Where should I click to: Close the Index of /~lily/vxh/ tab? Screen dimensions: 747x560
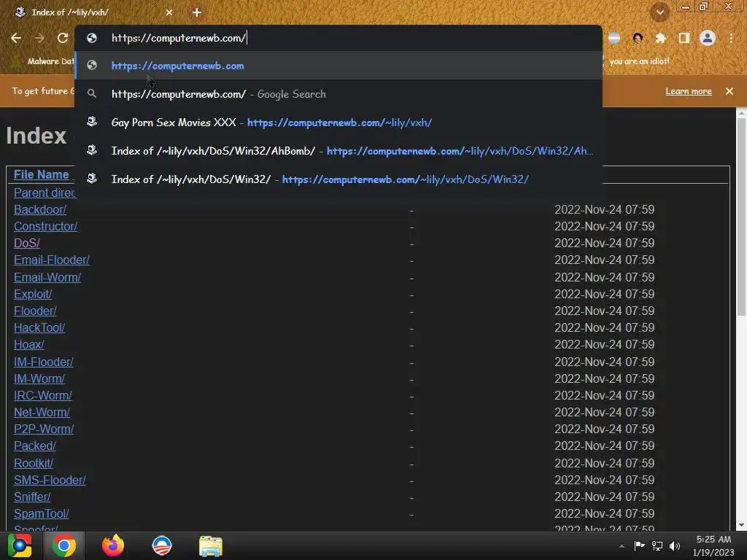click(169, 12)
